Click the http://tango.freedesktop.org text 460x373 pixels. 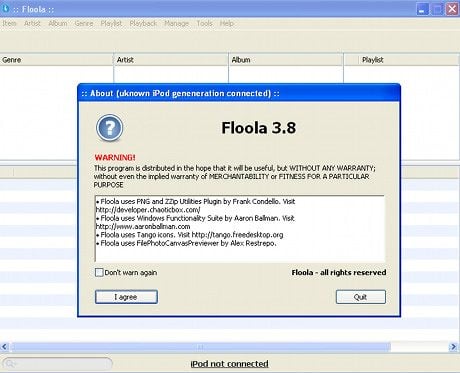(237, 235)
